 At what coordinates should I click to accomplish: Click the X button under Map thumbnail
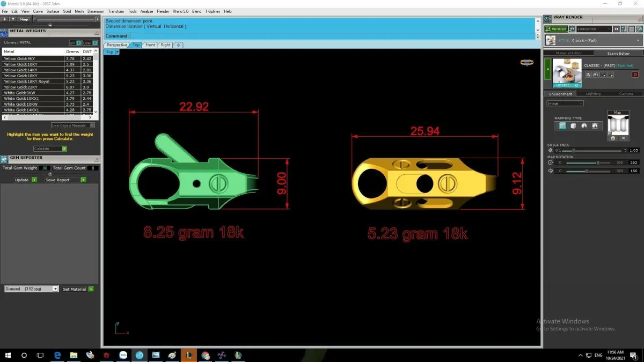[623, 138]
